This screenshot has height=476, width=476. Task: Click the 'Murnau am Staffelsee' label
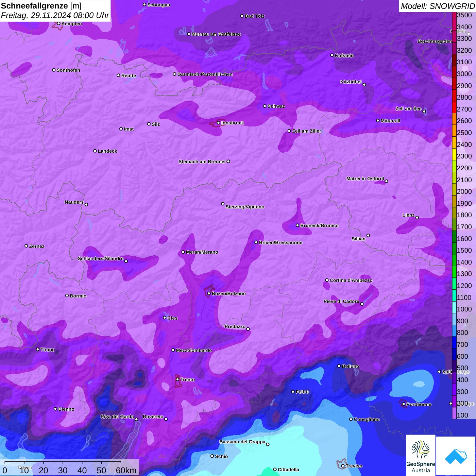(x=216, y=34)
